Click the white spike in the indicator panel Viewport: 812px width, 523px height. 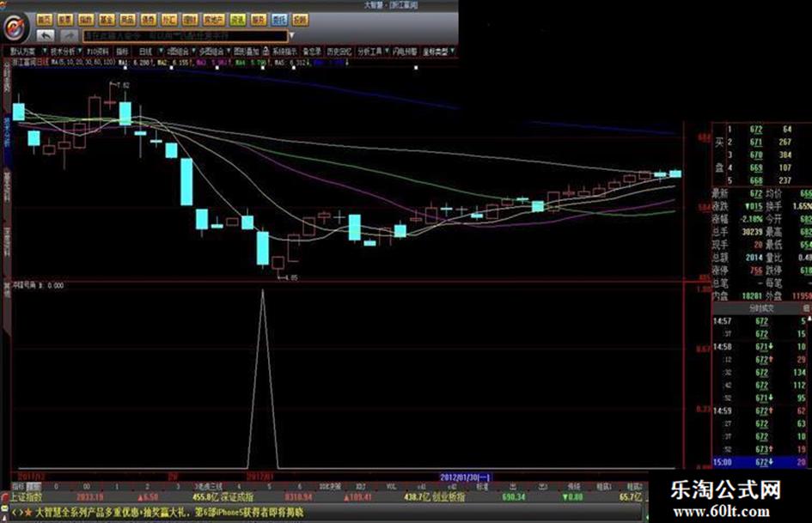(263, 378)
